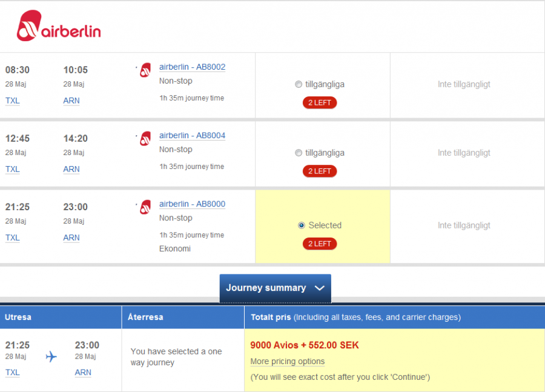Viewport: 545px width, 392px height.
Task: Click the chevron arrow on Journey summary
Action: pyautogui.click(x=320, y=288)
